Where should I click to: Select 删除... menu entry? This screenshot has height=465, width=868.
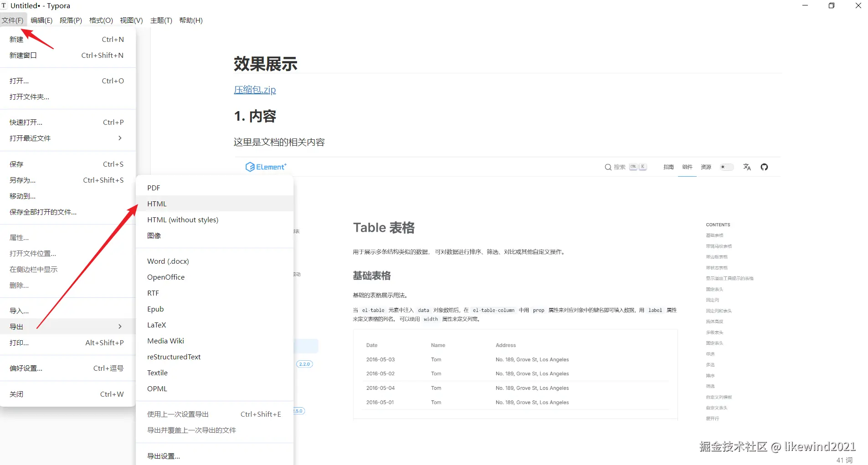[67, 286]
